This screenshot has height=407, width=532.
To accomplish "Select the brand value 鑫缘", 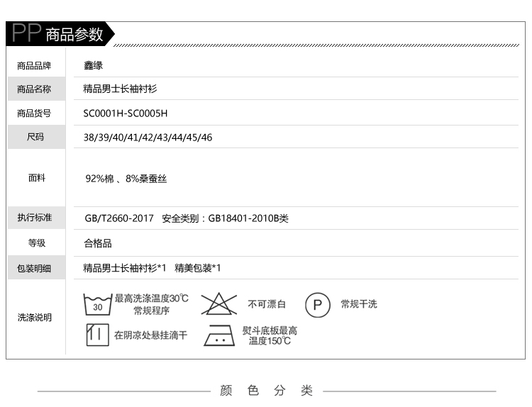I will tap(94, 65).
